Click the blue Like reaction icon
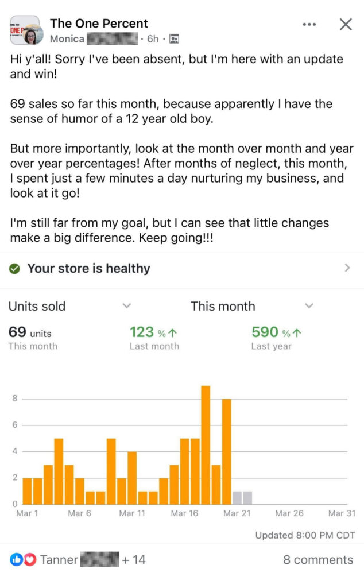 coord(16,559)
